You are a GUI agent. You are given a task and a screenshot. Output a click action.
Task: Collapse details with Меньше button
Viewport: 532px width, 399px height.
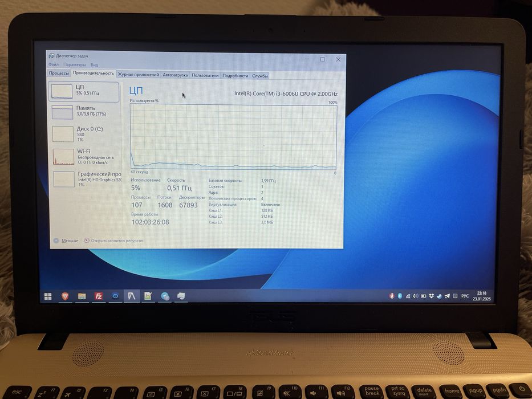click(x=66, y=241)
